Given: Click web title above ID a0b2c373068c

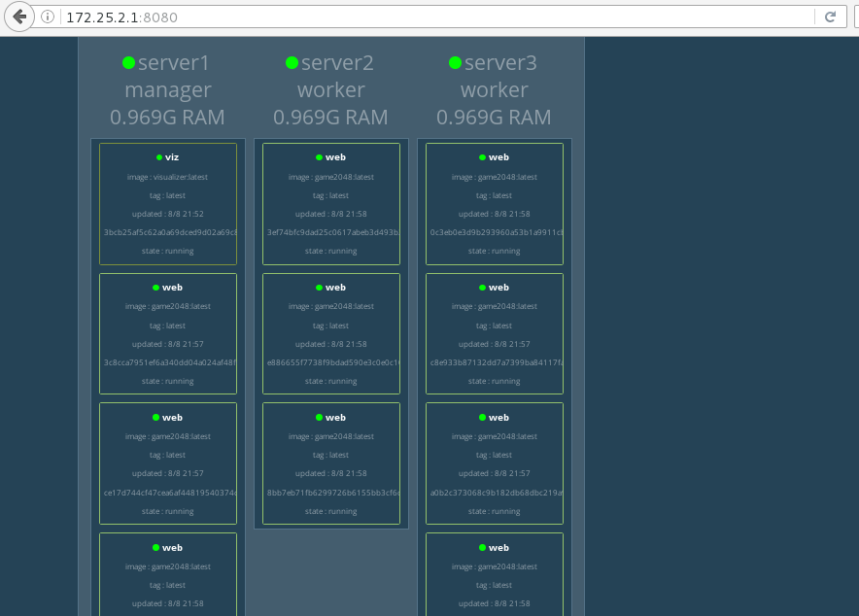Looking at the screenshot, I should tap(498, 418).
